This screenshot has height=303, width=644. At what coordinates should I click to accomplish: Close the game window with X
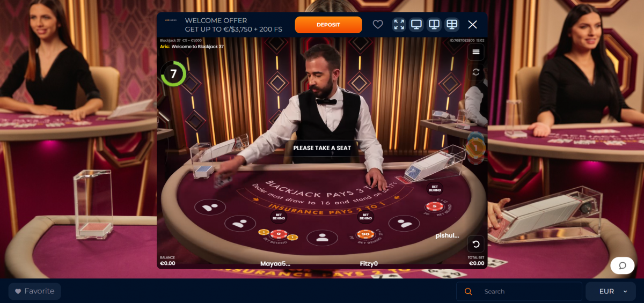click(x=472, y=25)
